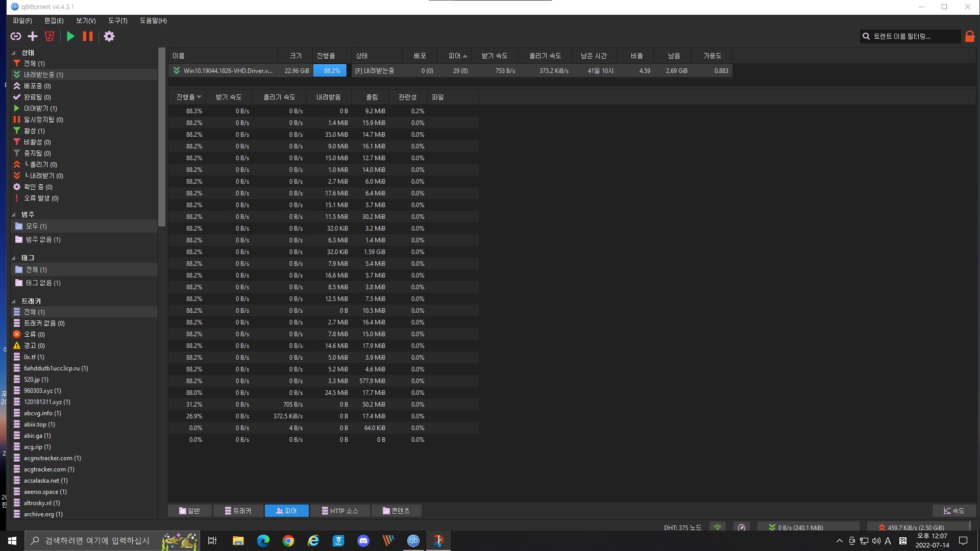Switch to the 트래커 bottom tab

238,511
